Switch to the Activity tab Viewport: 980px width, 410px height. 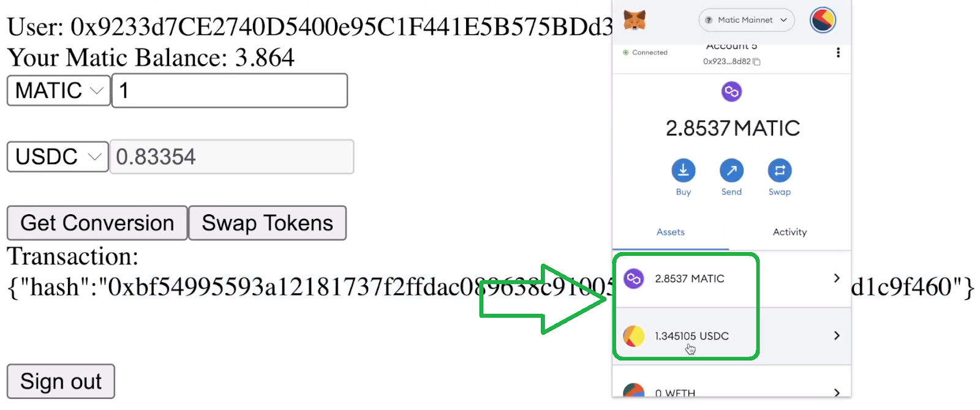coord(790,232)
